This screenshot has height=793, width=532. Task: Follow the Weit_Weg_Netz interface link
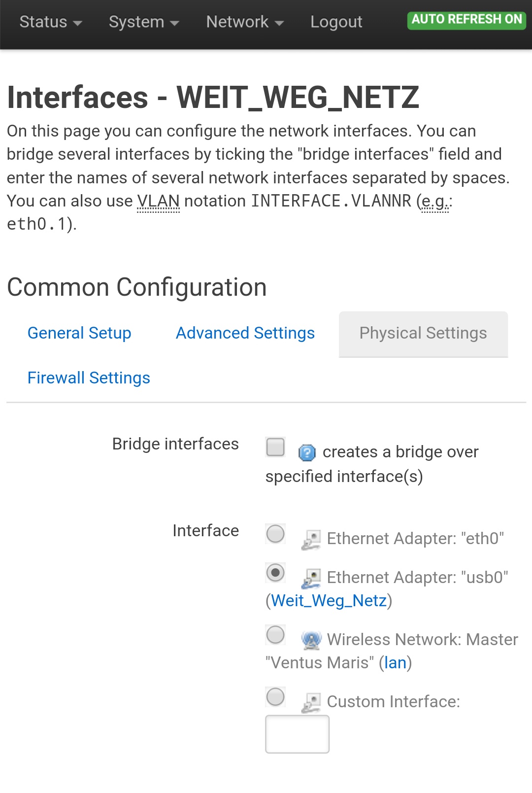point(329,601)
